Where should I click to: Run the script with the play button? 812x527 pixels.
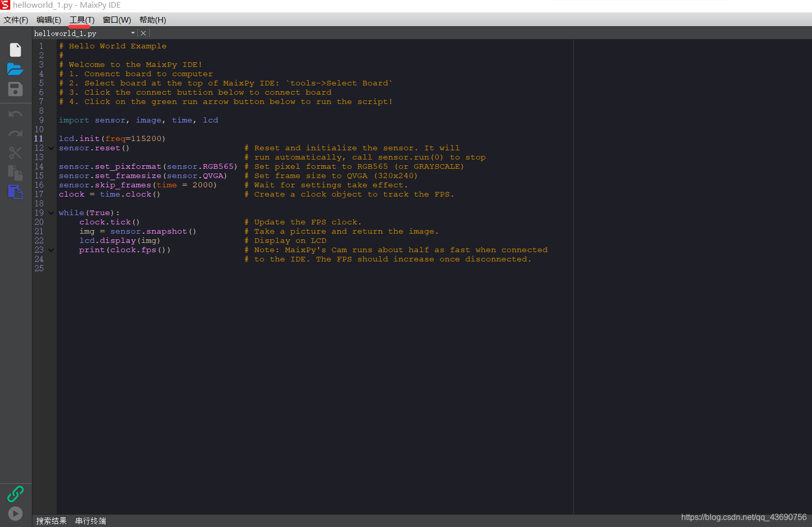(15, 514)
